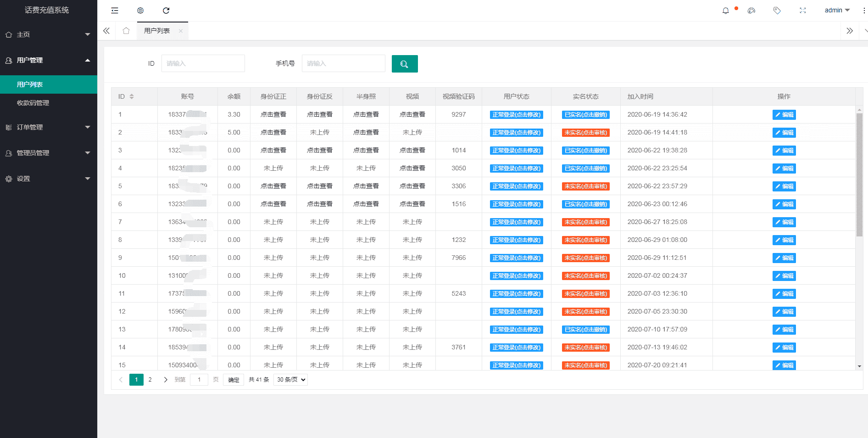Click the tag note icon
The height and width of the screenshot is (438, 868).
click(x=777, y=11)
